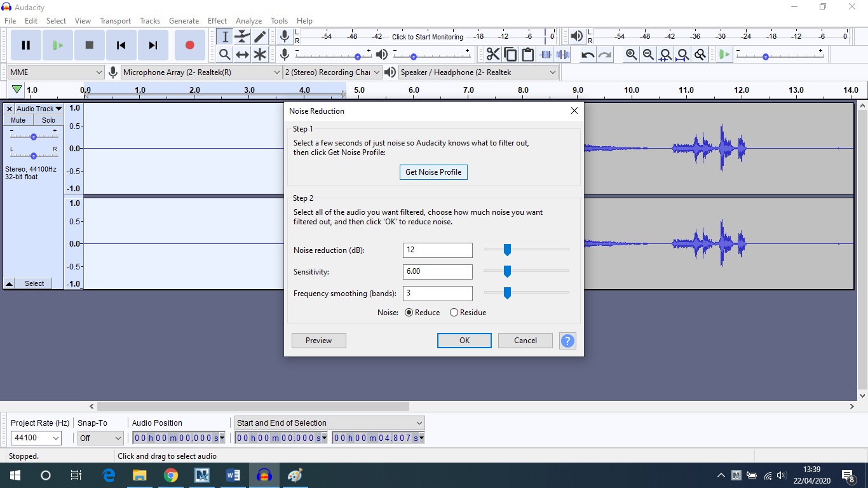The width and height of the screenshot is (868, 488).
Task: Open the File menu
Action: point(10,21)
